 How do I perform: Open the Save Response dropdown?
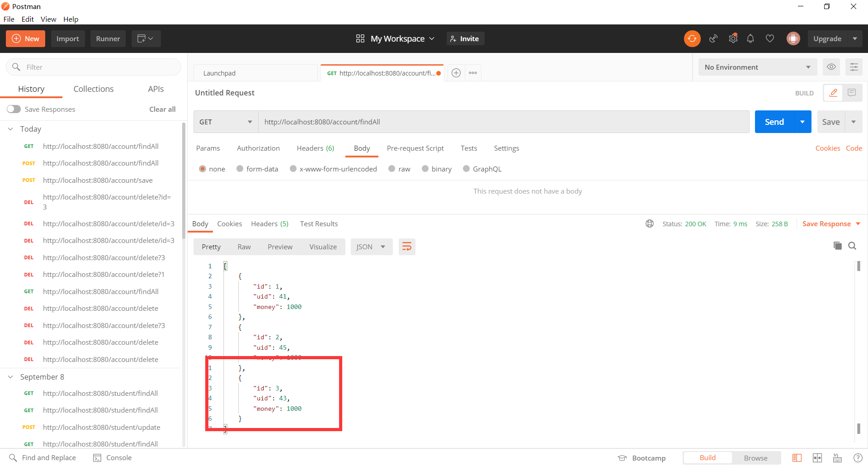coord(831,223)
